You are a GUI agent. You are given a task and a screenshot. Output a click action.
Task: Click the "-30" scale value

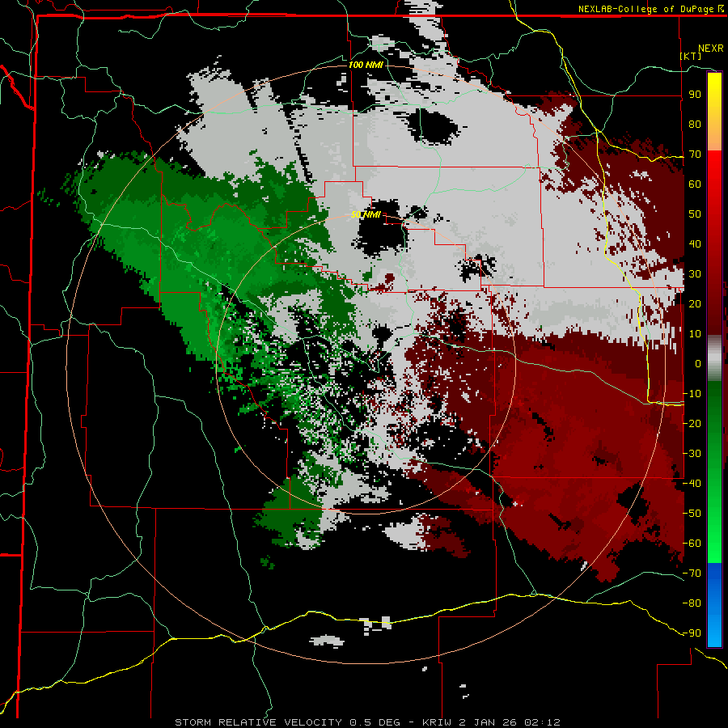(x=692, y=454)
